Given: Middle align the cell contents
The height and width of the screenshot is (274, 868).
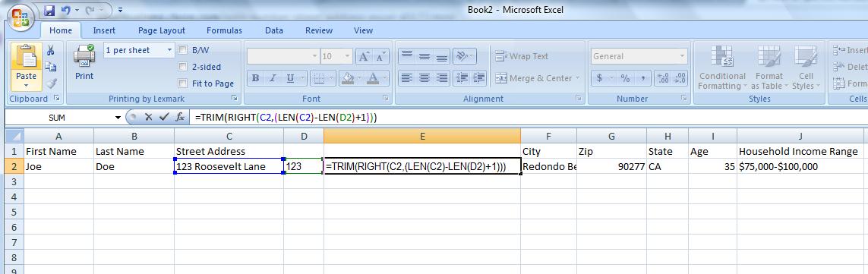Looking at the screenshot, I should click(x=425, y=56).
